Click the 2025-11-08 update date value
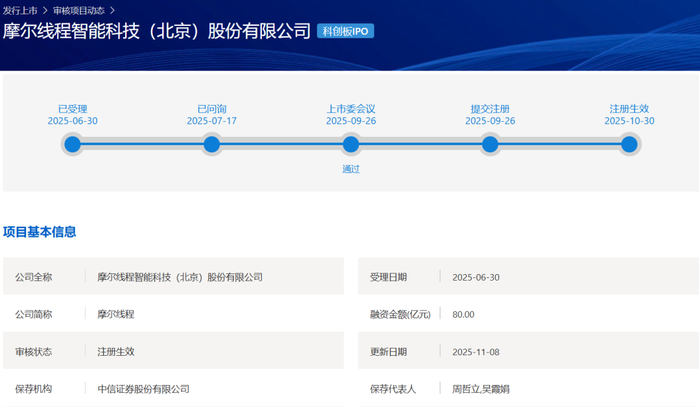 [476, 352]
